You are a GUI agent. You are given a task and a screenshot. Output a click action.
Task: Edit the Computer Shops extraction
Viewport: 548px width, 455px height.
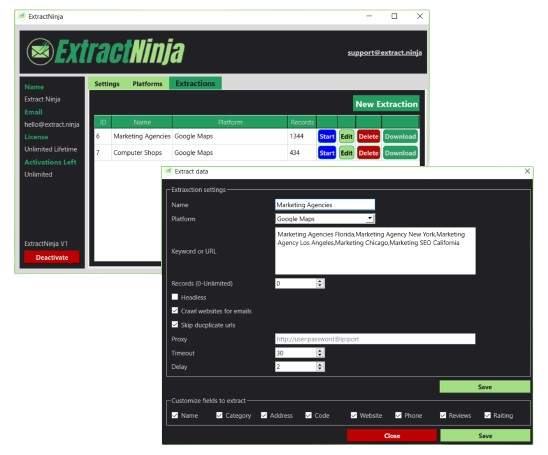(x=346, y=153)
